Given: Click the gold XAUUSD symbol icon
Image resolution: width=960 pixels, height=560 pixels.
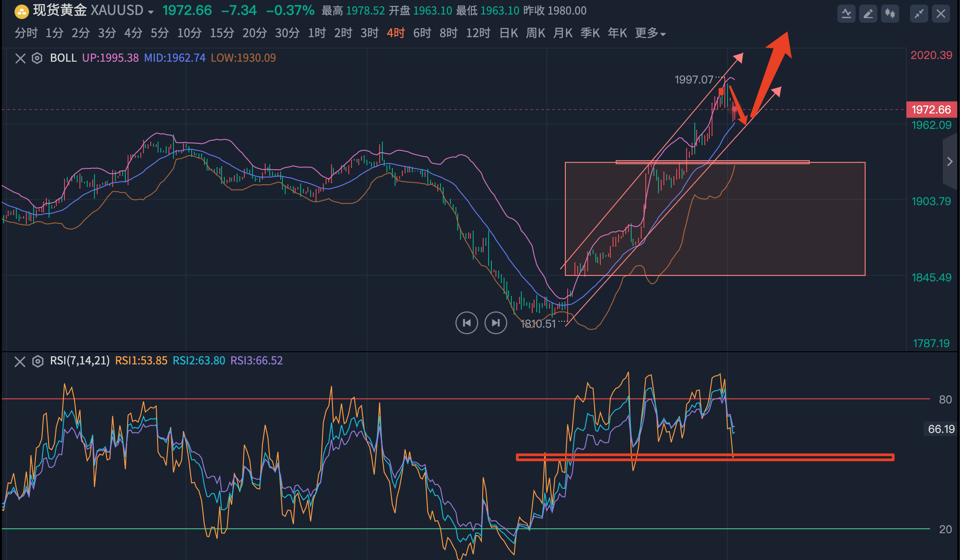Looking at the screenshot, I should coord(21,11).
